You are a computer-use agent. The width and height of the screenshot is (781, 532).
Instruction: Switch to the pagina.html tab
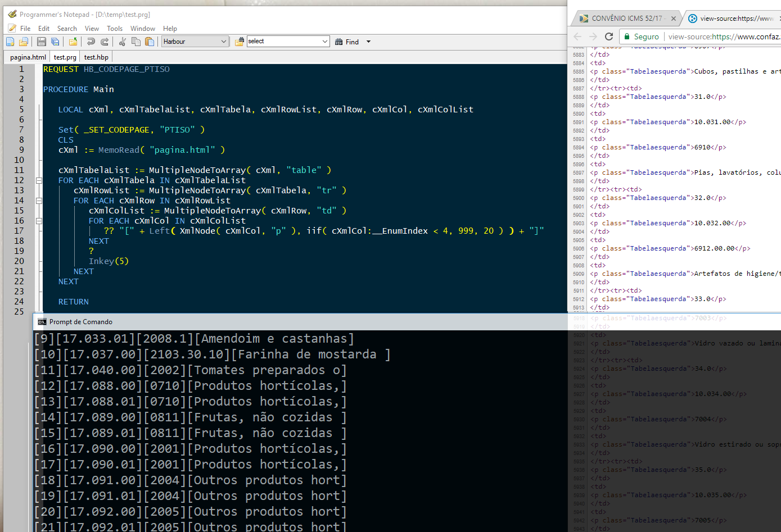28,57
